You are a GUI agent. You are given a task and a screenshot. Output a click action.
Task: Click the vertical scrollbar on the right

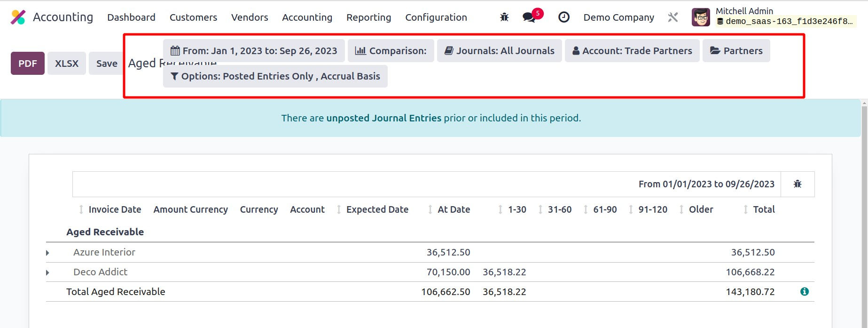click(x=864, y=212)
